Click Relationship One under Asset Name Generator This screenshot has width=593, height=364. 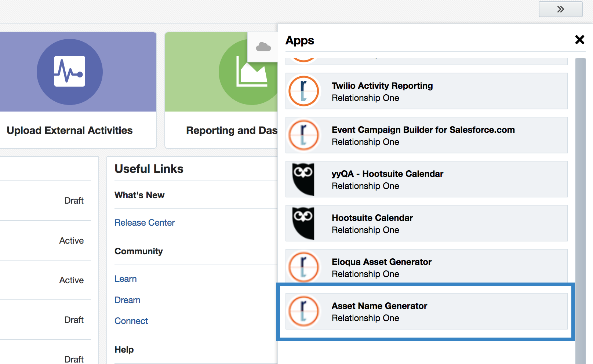[365, 318]
